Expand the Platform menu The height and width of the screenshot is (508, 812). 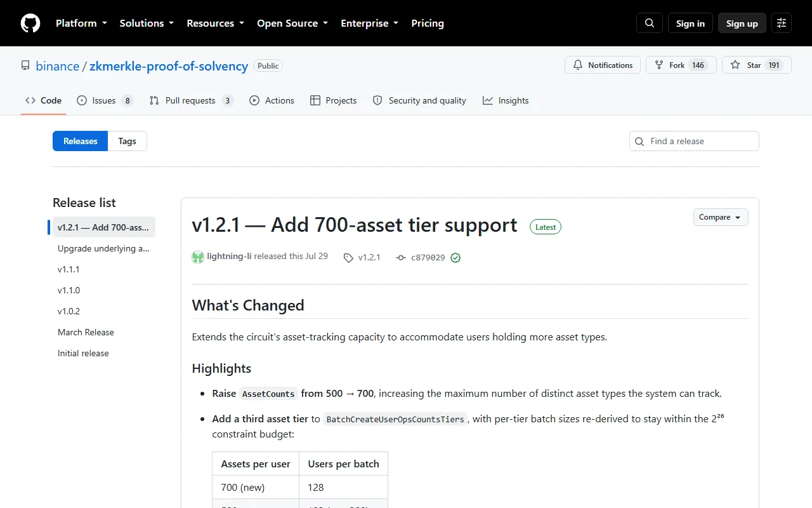(x=81, y=23)
